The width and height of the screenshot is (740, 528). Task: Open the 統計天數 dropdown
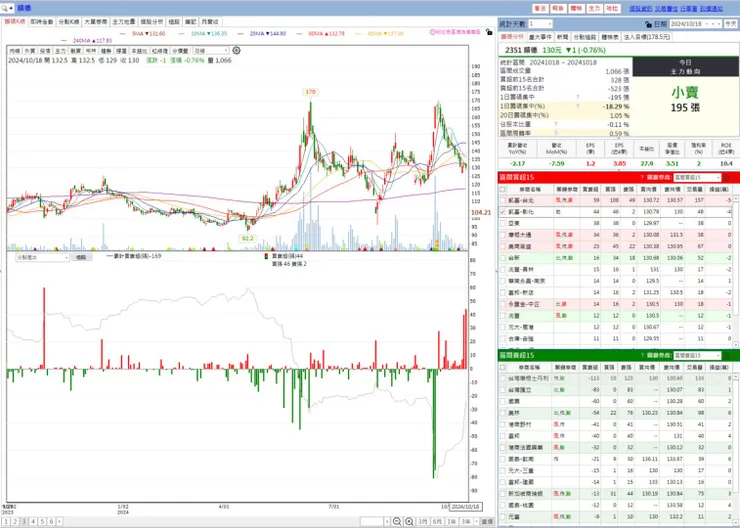pos(540,24)
